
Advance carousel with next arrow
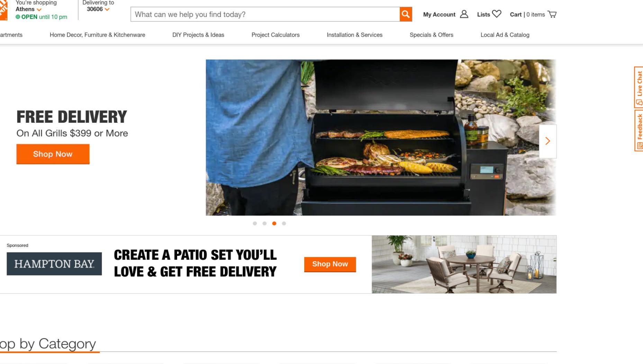click(547, 141)
